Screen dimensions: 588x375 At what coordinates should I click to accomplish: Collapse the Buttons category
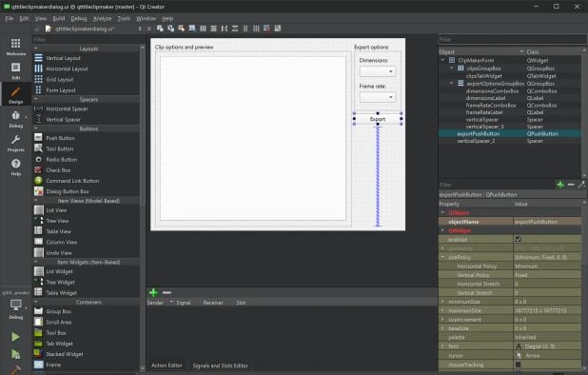click(x=36, y=128)
